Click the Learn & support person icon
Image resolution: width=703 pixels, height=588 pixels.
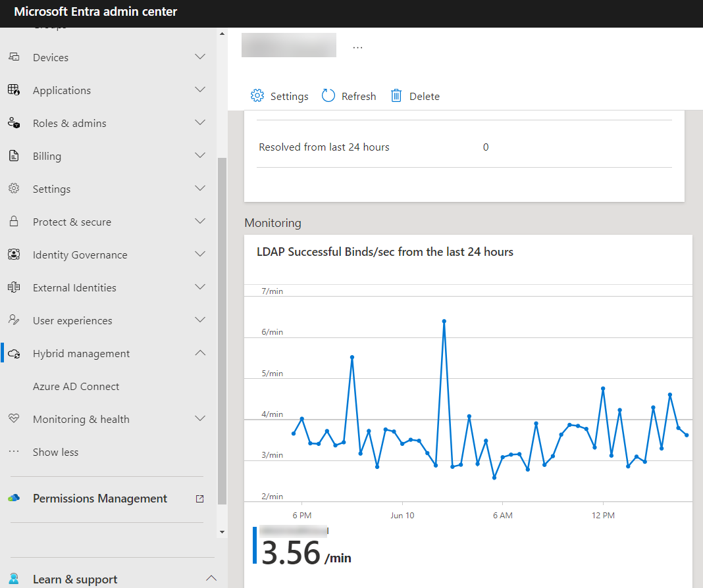point(14,579)
